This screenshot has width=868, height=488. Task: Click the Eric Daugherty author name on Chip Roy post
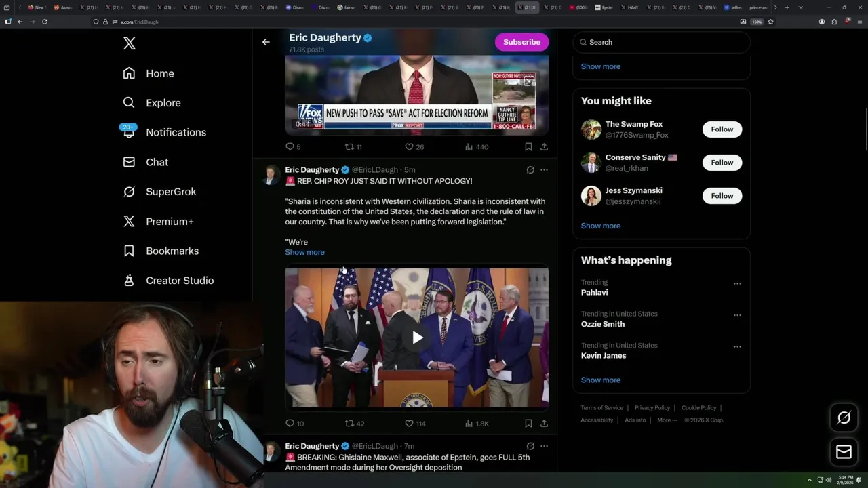point(312,169)
